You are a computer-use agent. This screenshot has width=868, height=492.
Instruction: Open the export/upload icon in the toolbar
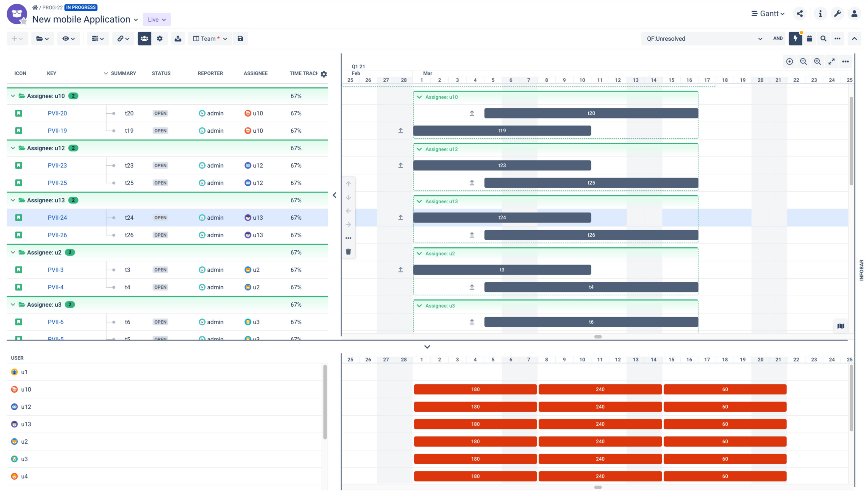(x=178, y=39)
